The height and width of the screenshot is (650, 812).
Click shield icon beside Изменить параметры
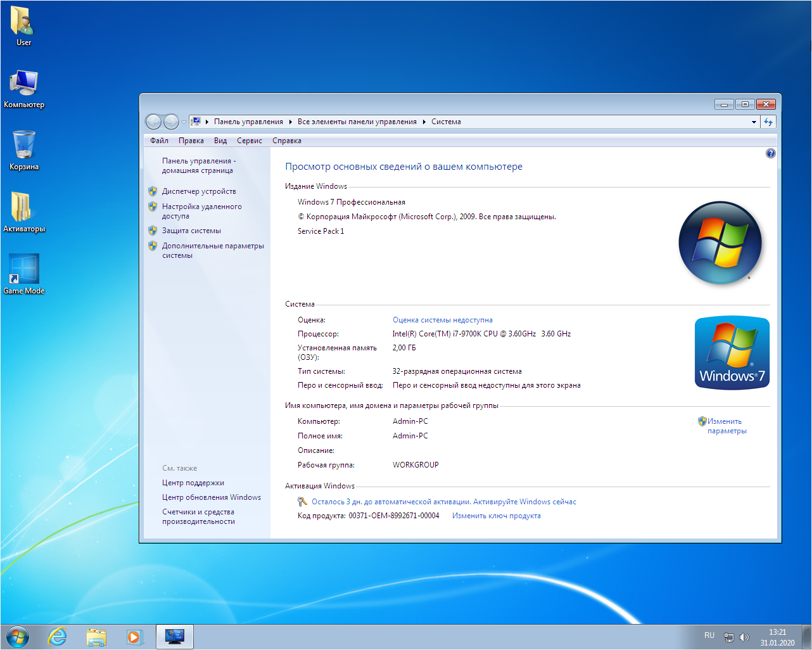pos(702,421)
